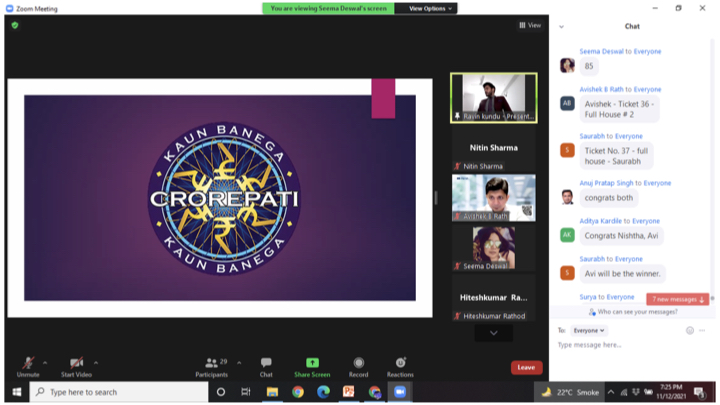
Task: Select Seema Deswal's video tile
Action: point(494,248)
